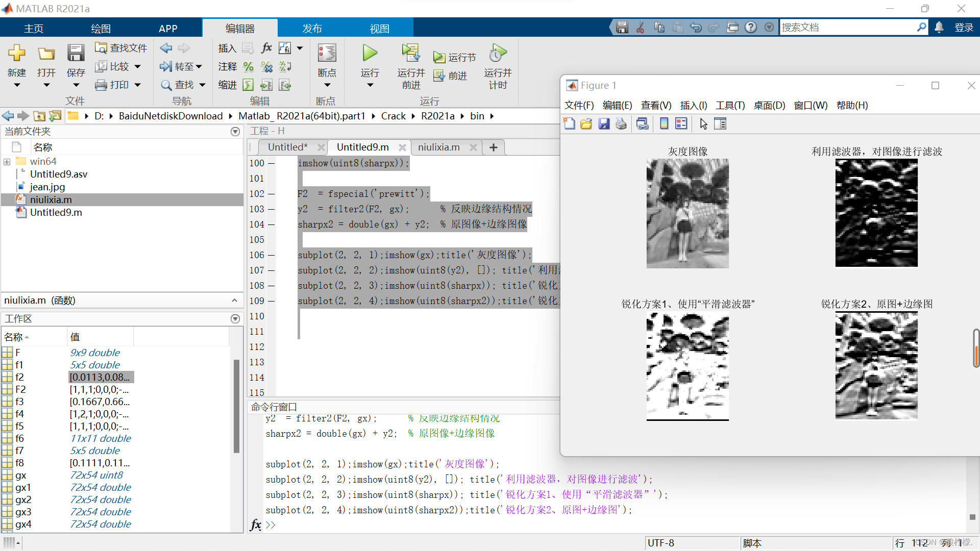Click the 运行节 button
This screenshot has width=980, height=551.
455,58
